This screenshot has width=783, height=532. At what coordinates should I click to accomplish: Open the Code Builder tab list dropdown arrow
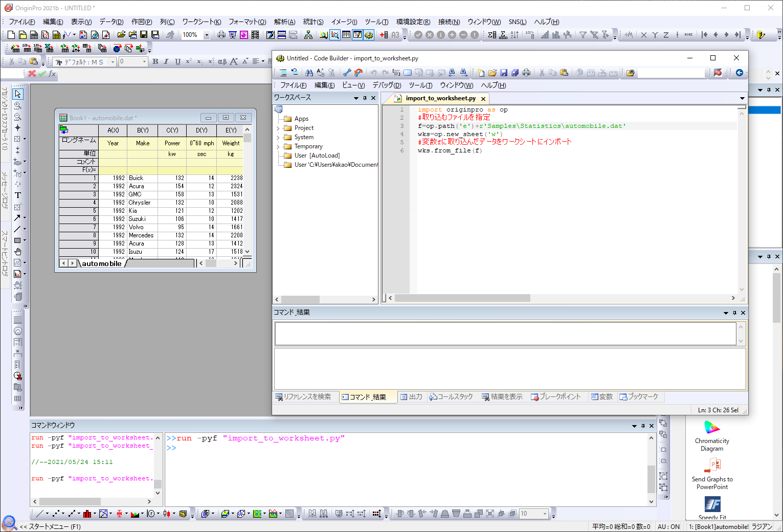point(742,98)
